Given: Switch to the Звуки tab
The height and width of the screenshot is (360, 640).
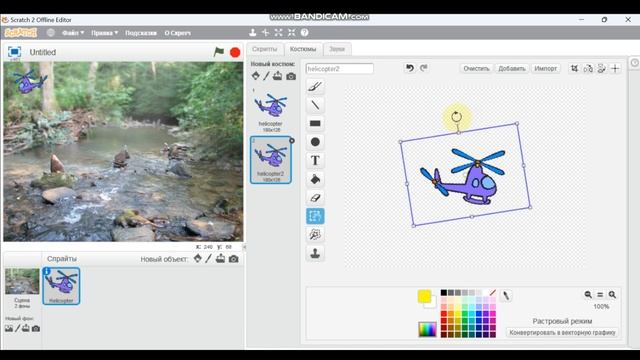Looking at the screenshot, I should pyautogui.click(x=337, y=49).
